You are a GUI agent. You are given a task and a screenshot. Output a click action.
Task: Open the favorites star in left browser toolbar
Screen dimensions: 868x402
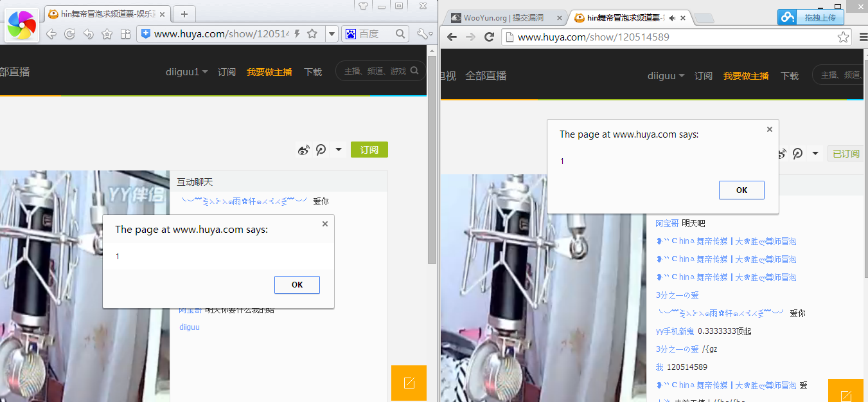tap(107, 34)
